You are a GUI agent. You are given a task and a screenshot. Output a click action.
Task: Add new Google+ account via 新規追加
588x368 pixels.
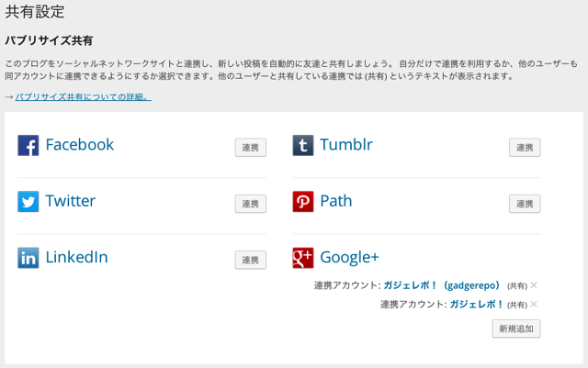coord(516,329)
